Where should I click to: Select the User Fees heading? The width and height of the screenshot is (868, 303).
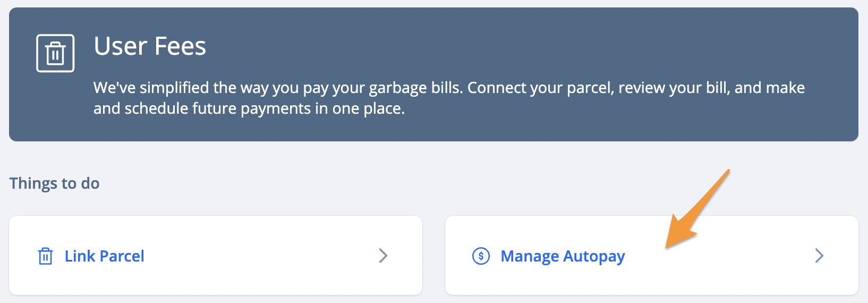[150, 46]
